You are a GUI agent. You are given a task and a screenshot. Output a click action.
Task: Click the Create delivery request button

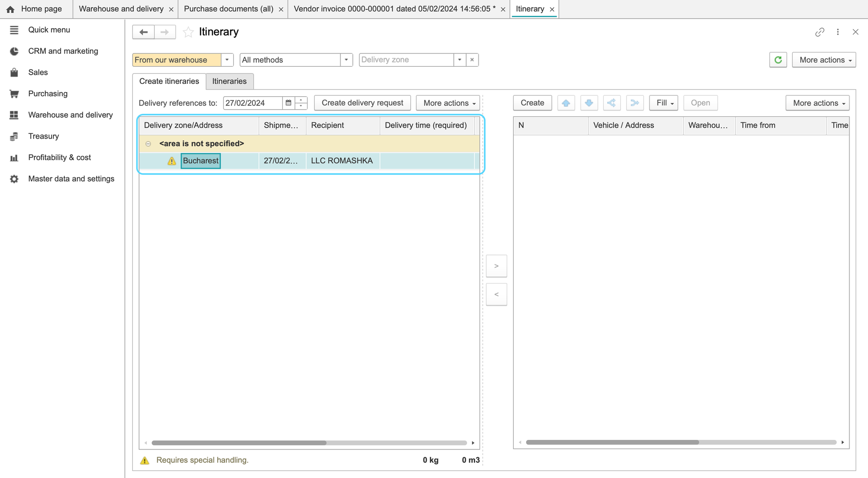click(x=362, y=103)
